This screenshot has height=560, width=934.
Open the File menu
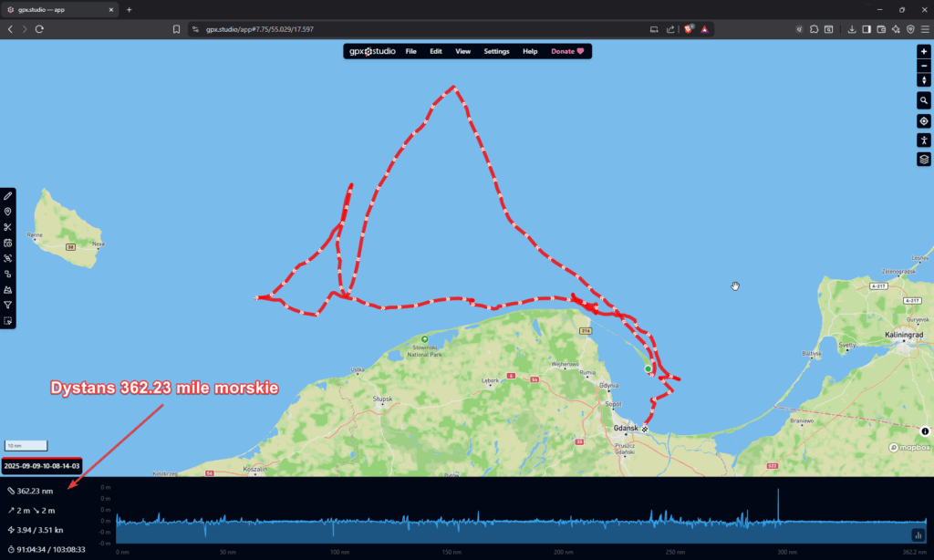click(411, 52)
